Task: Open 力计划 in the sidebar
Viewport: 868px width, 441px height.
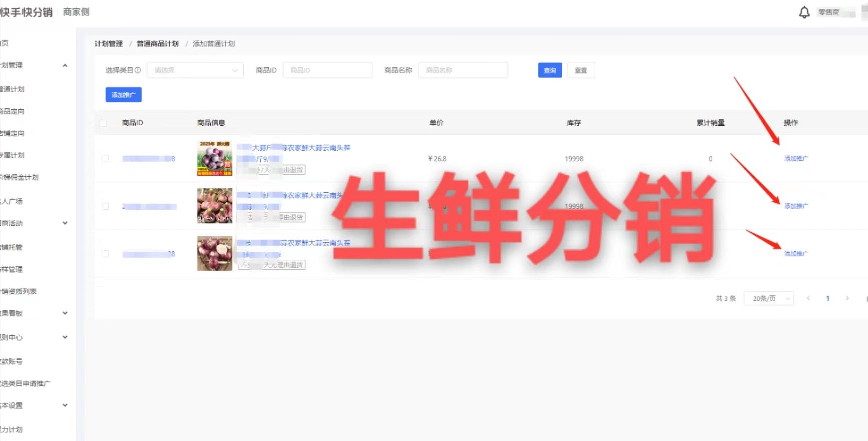Action: click(x=12, y=429)
